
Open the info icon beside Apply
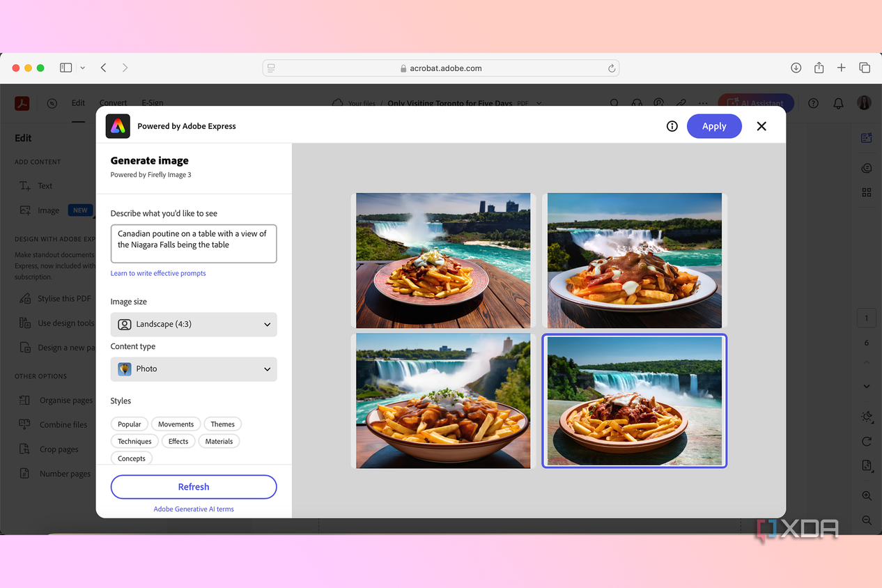tap(672, 126)
